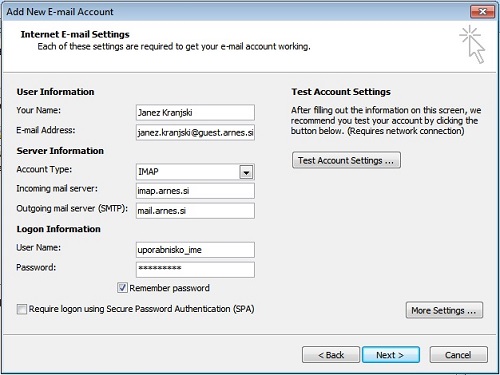
Task: Click the Outgoing mail server SMTP field
Action: coord(195,211)
